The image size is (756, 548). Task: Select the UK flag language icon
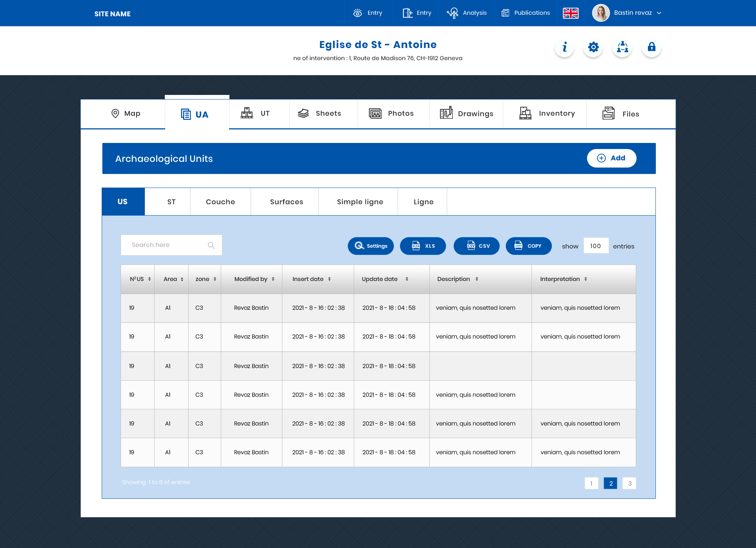(x=570, y=13)
